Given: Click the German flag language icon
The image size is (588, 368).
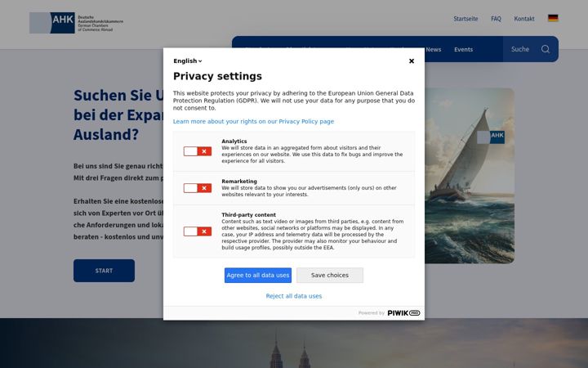Looking at the screenshot, I should pos(553,18).
